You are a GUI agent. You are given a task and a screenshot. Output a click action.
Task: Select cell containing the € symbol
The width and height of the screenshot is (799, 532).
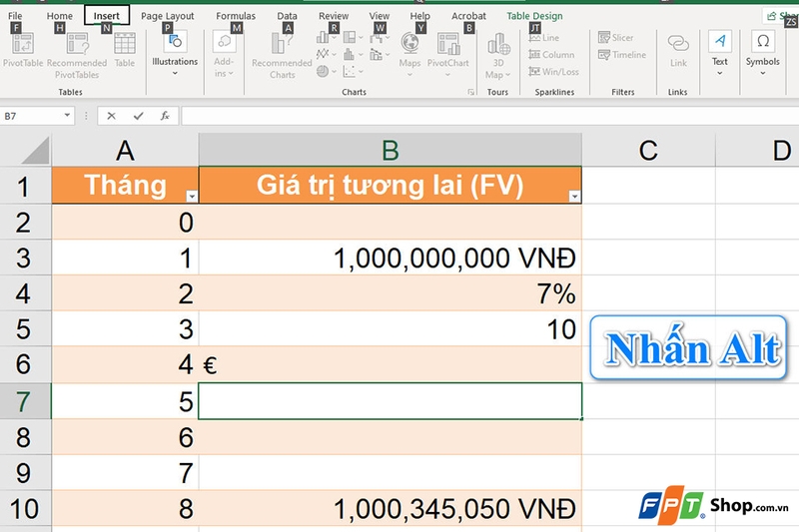click(x=390, y=364)
